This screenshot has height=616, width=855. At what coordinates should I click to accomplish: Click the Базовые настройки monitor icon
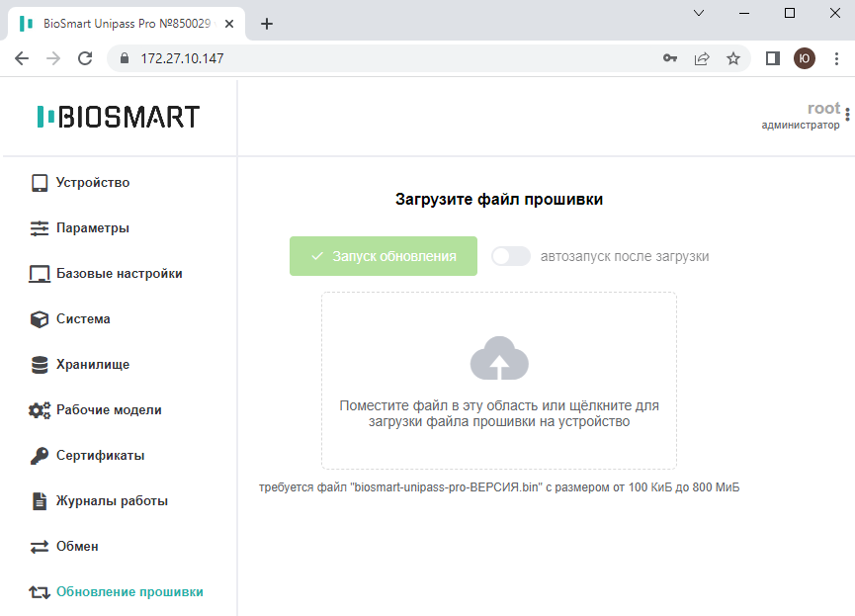point(40,274)
